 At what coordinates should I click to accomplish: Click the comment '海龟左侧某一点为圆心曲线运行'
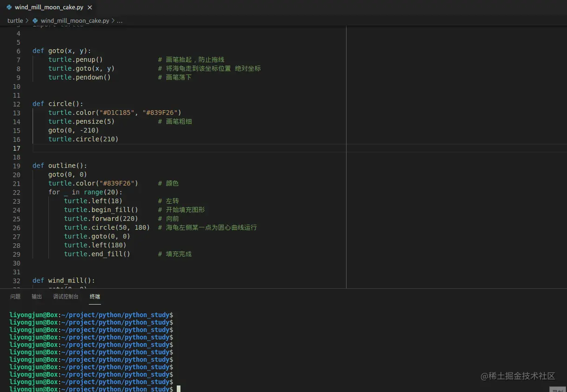click(211, 227)
